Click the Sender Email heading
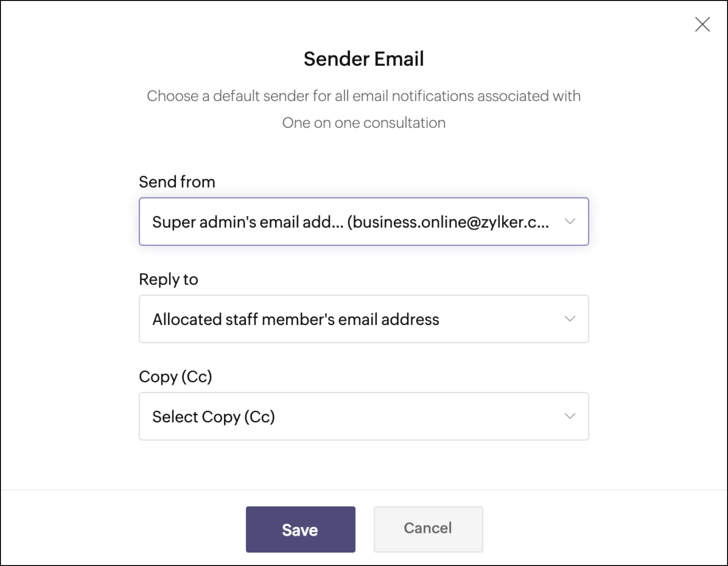This screenshot has height=566, width=728. tap(364, 59)
